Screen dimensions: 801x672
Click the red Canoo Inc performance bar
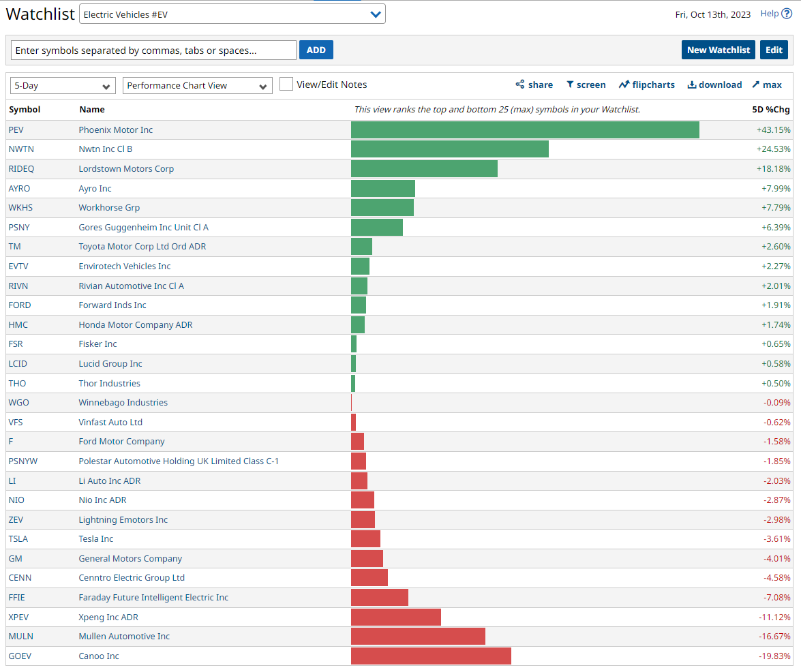(x=431, y=656)
